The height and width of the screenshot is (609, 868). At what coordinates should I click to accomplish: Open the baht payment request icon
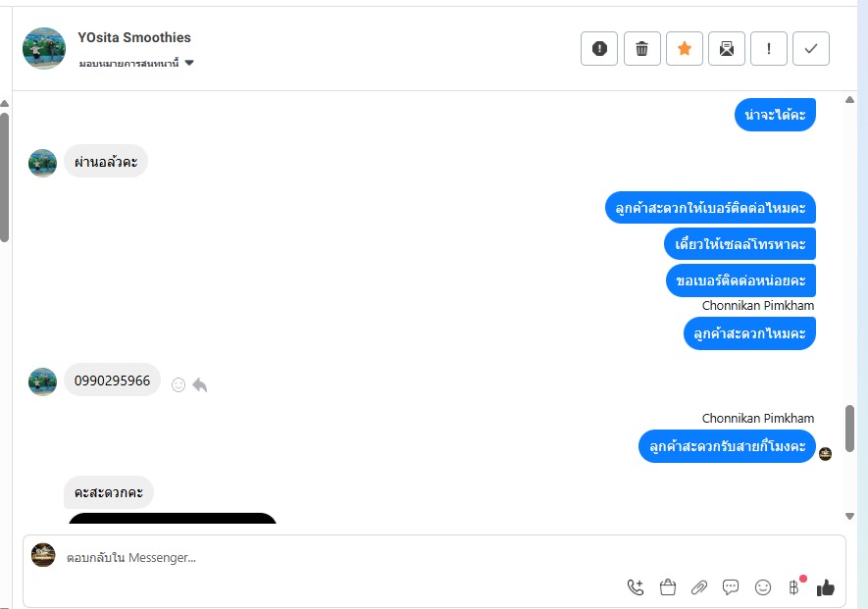795,586
